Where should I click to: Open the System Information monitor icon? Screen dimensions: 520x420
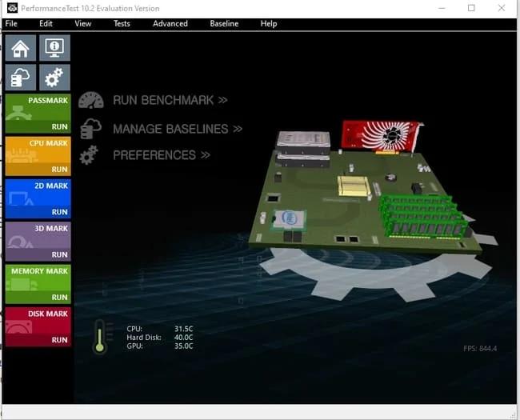(x=54, y=48)
